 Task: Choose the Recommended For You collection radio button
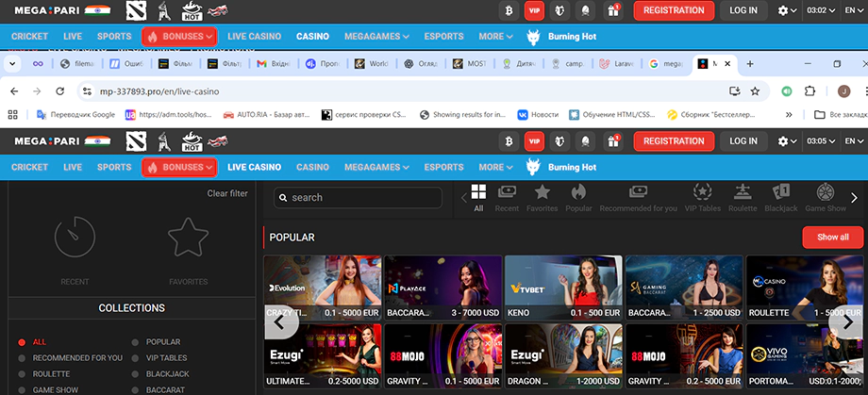click(23, 358)
